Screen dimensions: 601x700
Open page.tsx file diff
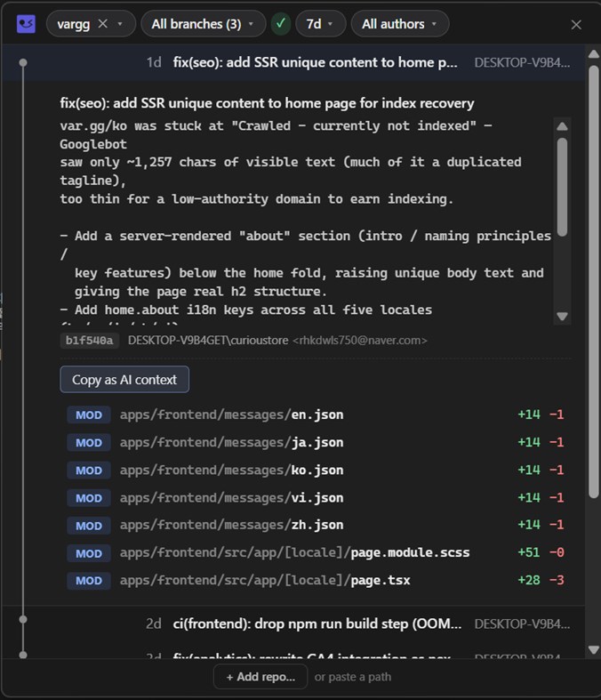(x=316, y=580)
